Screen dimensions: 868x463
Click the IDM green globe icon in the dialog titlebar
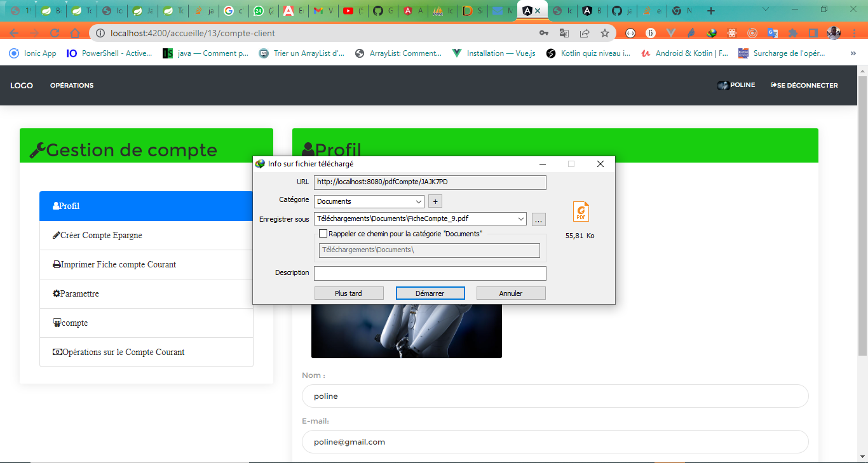pyautogui.click(x=259, y=163)
